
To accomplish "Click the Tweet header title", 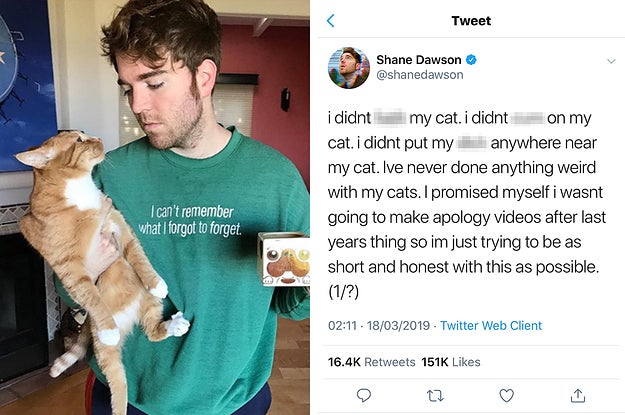I will tap(471, 20).
